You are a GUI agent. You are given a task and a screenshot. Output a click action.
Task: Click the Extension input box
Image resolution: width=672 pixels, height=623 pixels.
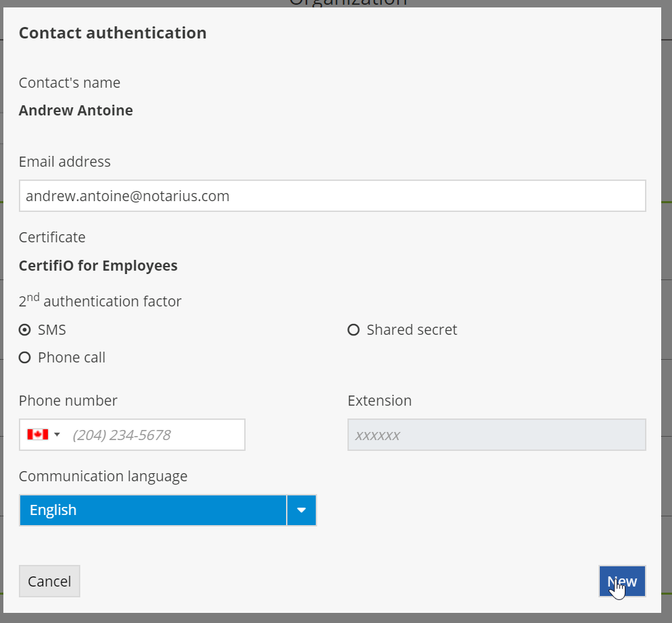click(x=496, y=435)
